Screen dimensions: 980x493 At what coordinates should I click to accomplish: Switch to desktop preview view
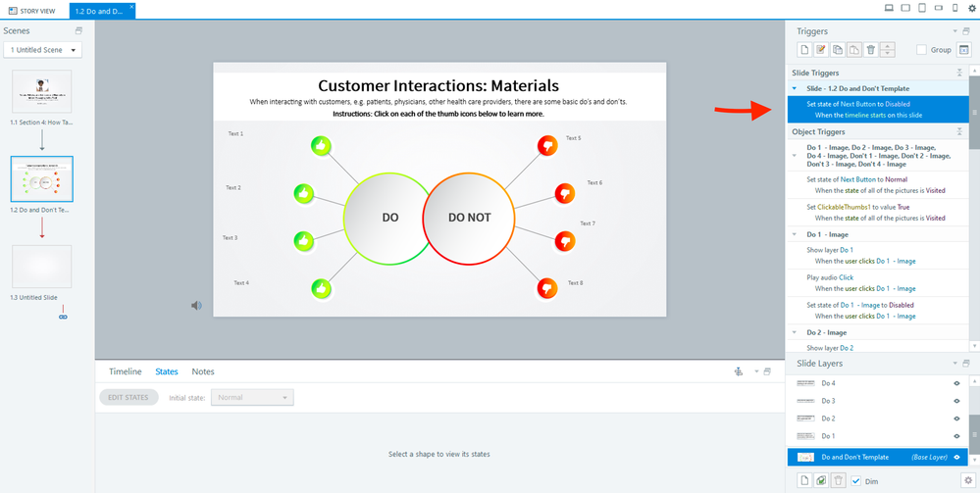pos(889,8)
